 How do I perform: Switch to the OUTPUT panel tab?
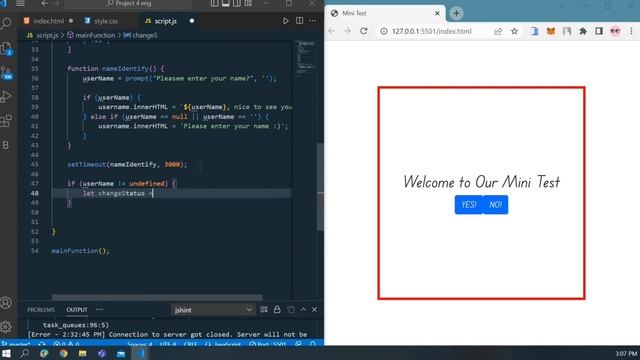(x=77, y=310)
